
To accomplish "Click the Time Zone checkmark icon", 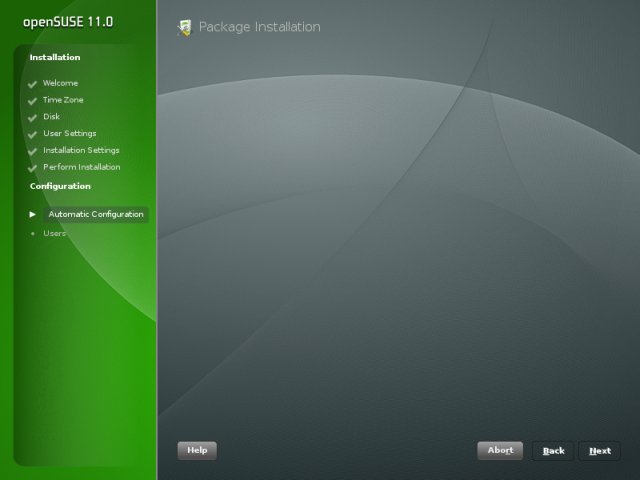I will (x=32, y=101).
